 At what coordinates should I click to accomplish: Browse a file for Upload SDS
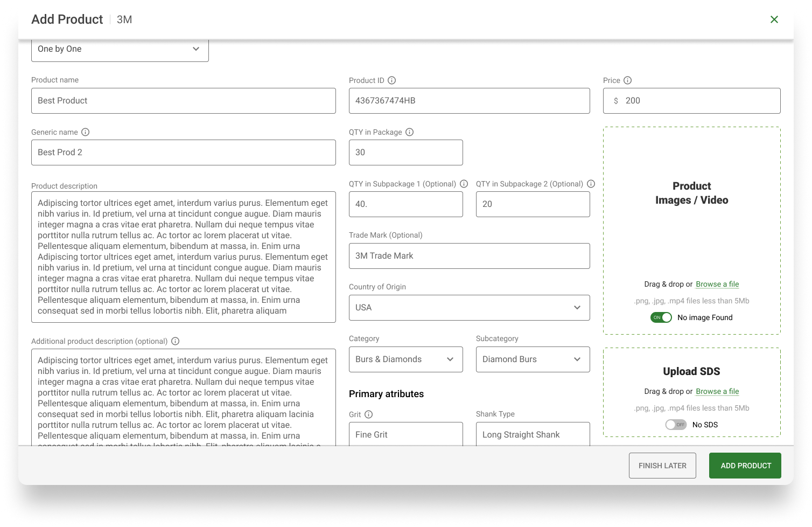(717, 391)
